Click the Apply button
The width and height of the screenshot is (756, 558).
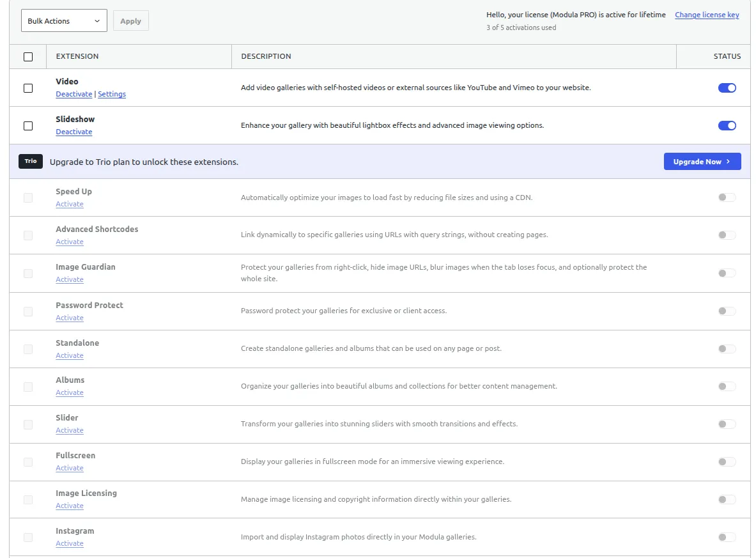(130, 20)
